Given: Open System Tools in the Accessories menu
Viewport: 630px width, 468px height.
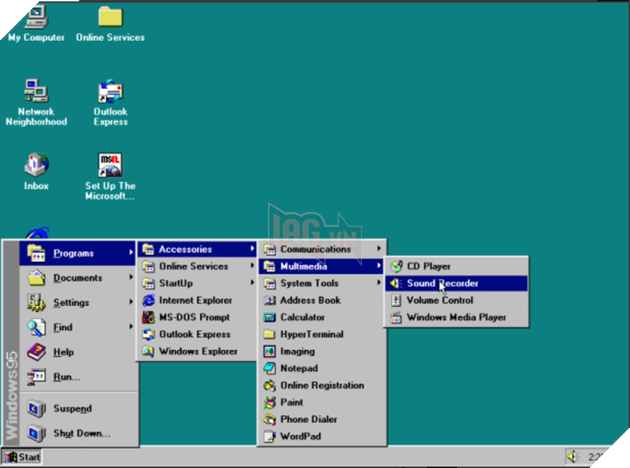Looking at the screenshot, I should [322, 283].
